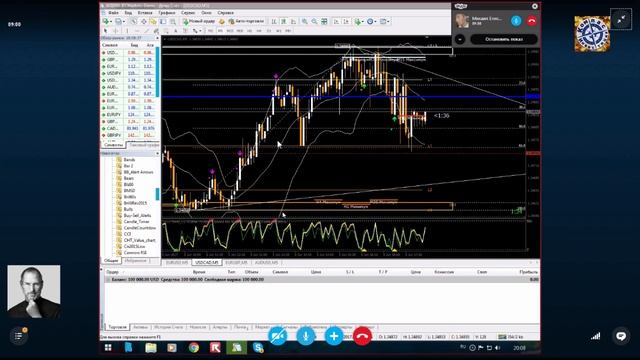The height and width of the screenshot is (360, 640).
Task: Open the Сервис menu
Action: coord(188,13)
